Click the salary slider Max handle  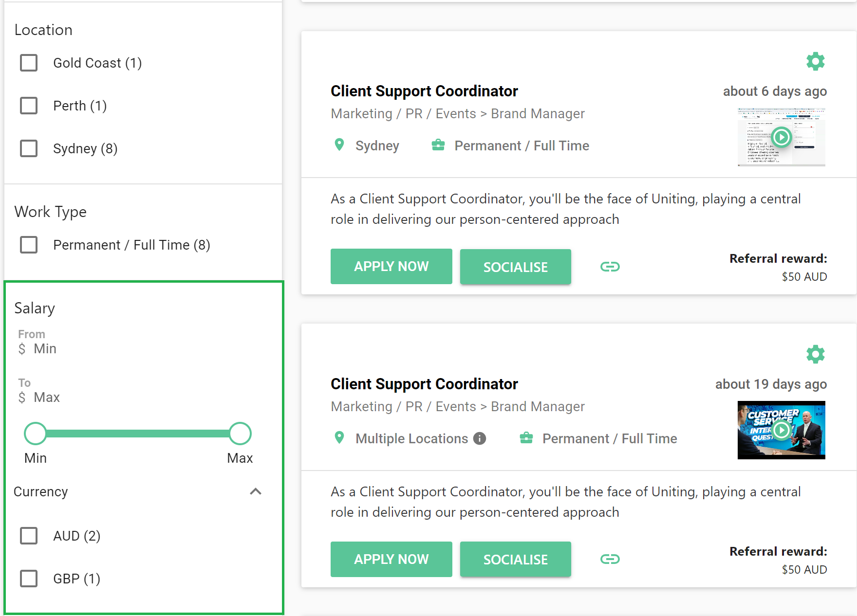[240, 434]
